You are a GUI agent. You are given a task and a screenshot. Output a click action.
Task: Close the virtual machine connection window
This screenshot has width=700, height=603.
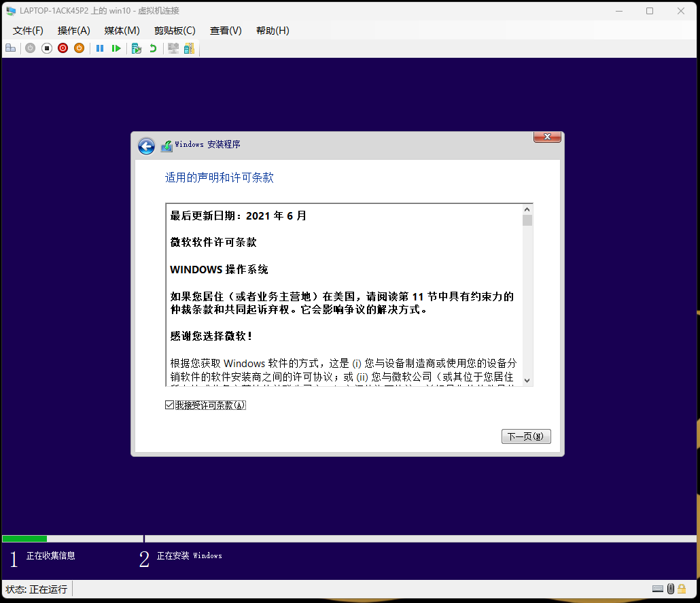click(681, 11)
